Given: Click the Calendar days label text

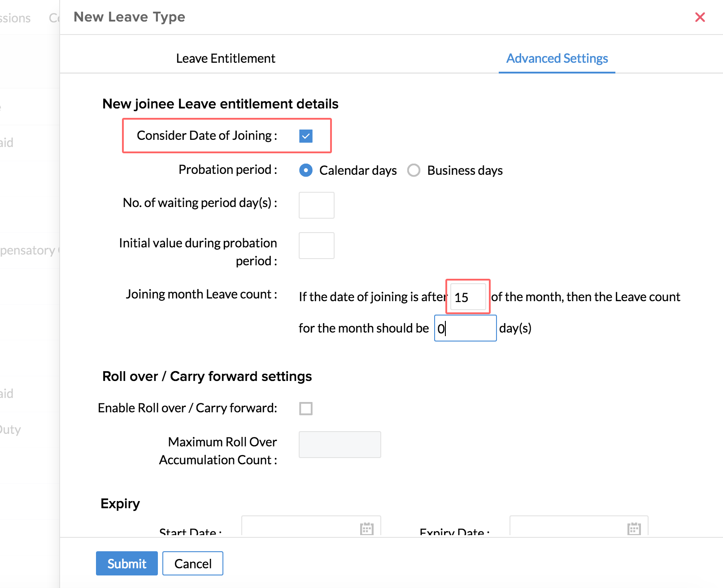Looking at the screenshot, I should 358,170.
